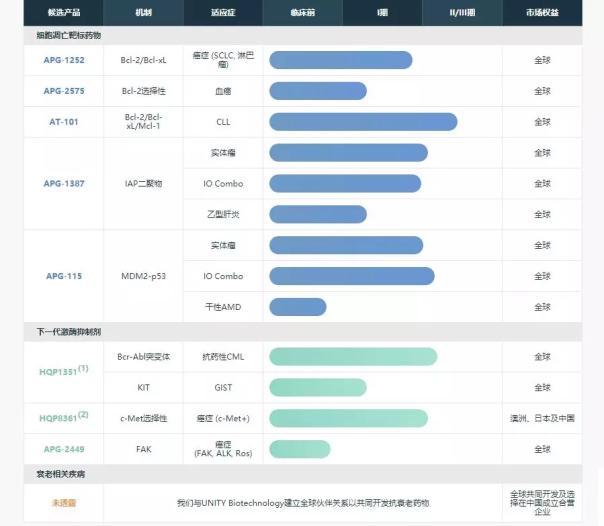Click the Bcl-2/Bcl-xL mechanism cell
604x526 pixels.
click(x=143, y=60)
